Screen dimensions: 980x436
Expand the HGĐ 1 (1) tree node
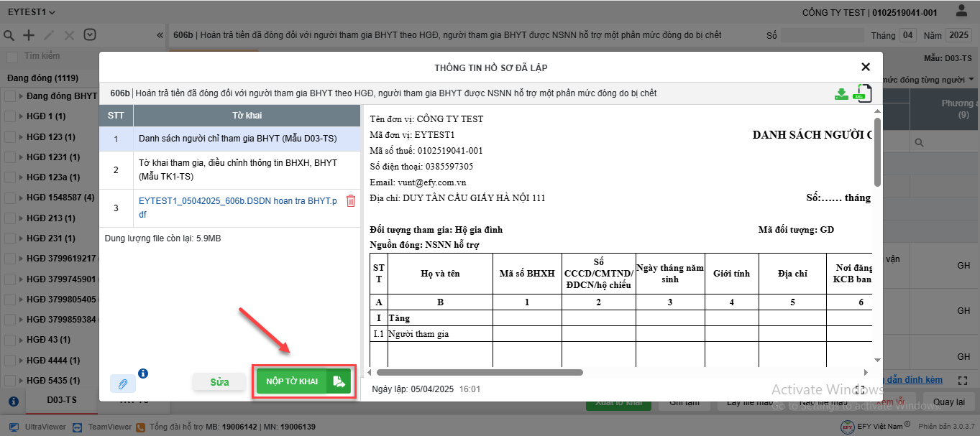pos(22,116)
